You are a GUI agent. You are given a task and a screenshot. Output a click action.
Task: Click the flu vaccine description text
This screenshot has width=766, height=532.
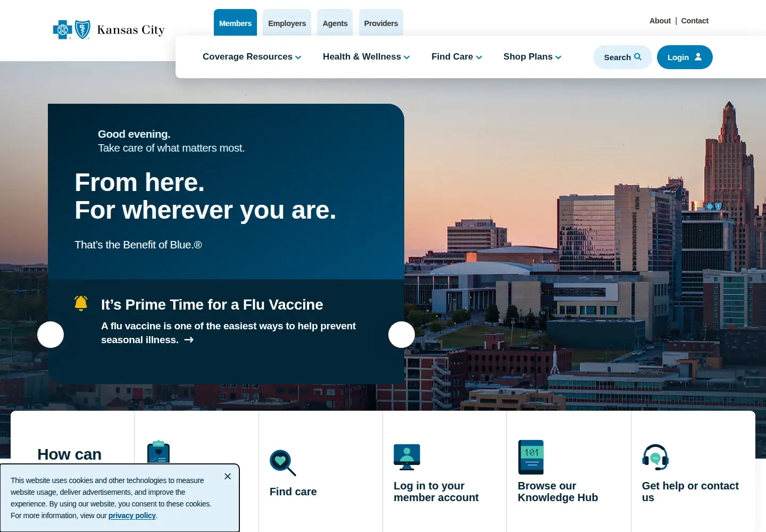click(x=228, y=333)
